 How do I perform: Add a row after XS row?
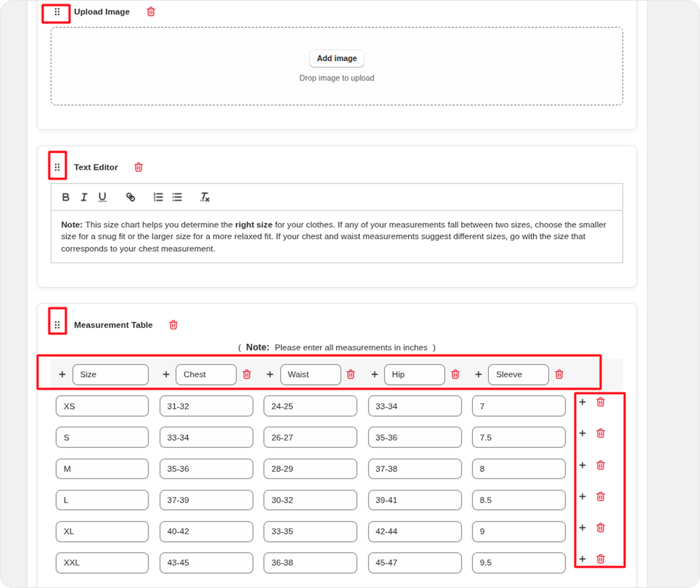[582, 402]
